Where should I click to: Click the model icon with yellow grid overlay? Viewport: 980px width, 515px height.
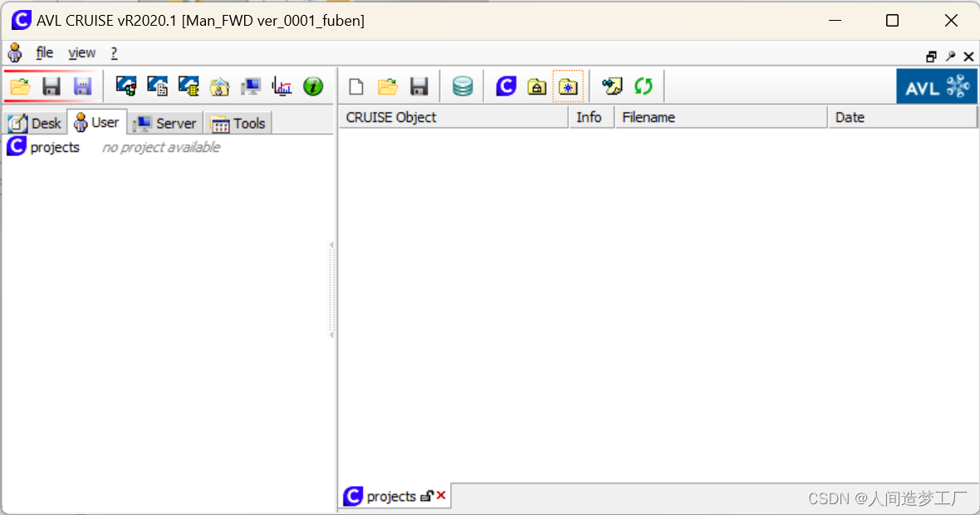(x=189, y=86)
